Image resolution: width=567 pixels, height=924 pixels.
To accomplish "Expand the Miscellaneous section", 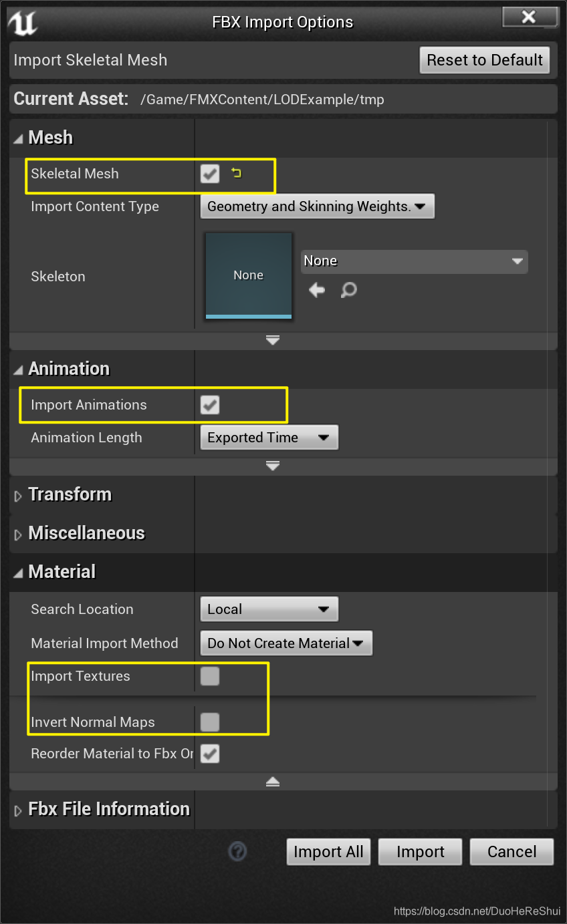I will (18, 534).
